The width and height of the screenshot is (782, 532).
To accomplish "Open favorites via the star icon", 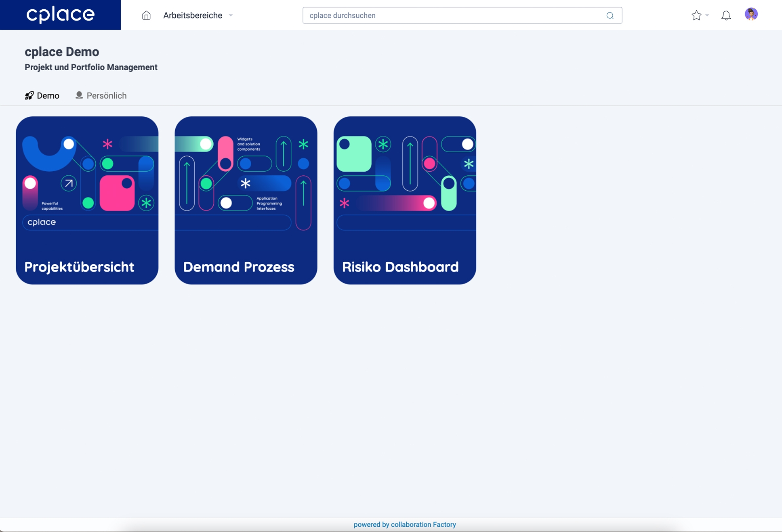I will pyautogui.click(x=696, y=15).
